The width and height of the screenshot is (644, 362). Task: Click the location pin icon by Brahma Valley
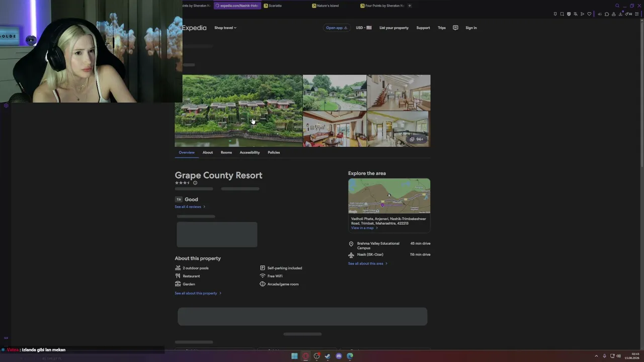(x=351, y=244)
